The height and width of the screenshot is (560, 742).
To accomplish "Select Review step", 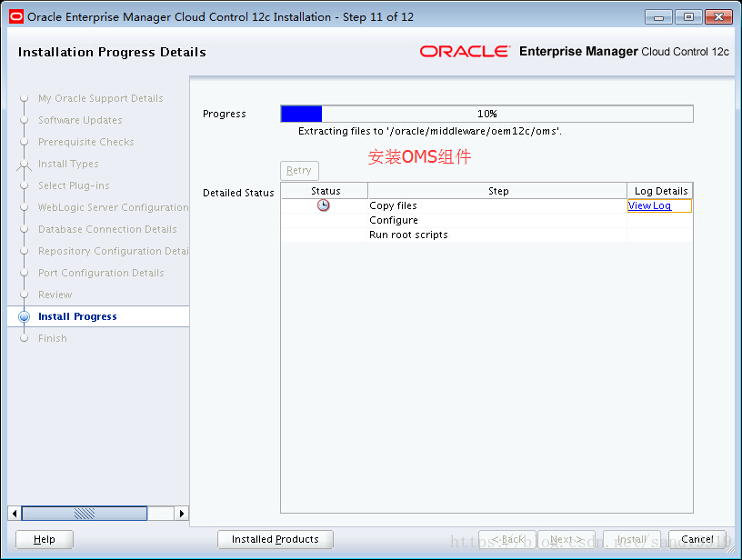I will (x=55, y=295).
